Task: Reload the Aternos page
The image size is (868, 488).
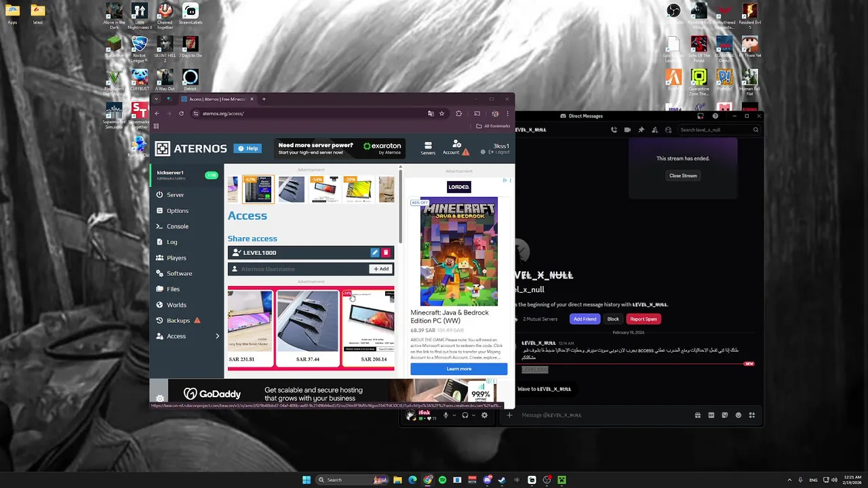Action: tap(181, 114)
